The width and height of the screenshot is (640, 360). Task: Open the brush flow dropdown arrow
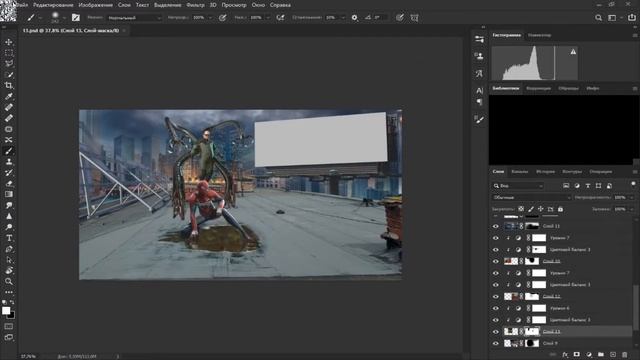268,18
